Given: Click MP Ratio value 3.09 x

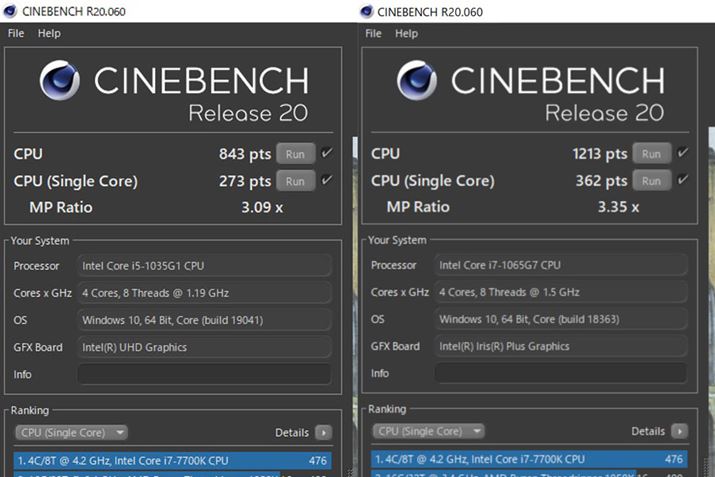Looking at the screenshot, I should pos(262,207).
